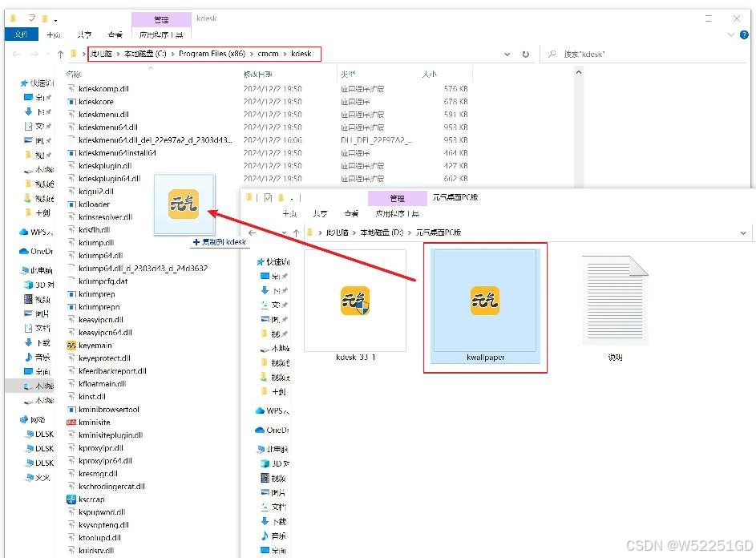Select kdeskplugin.dll file row
Image resolution: width=756 pixels, height=558 pixels.
pyautogui.click(x=105, y=166)
